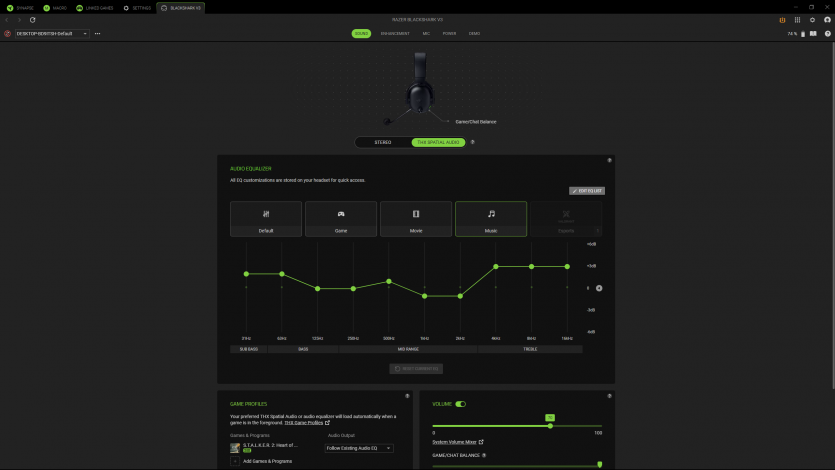Open the DESKTOP profile dropdown
This screenshot has height=470, width=835.
[52, 33]
